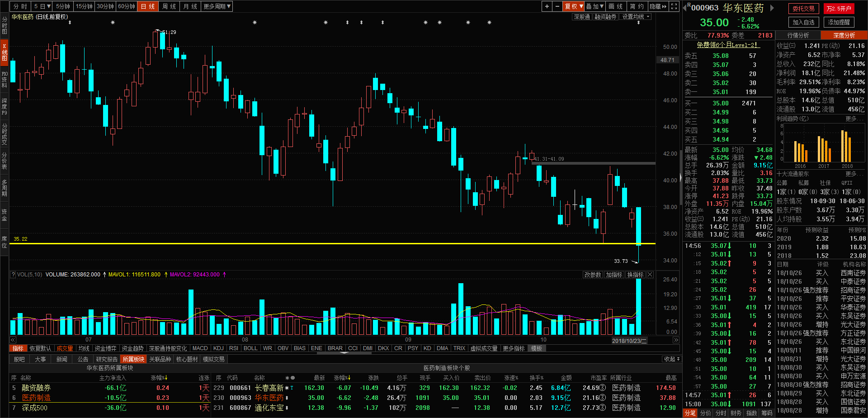868x418 pixels.
Task: Switch to 15分钟 period
Action: [x=84, y=6]
